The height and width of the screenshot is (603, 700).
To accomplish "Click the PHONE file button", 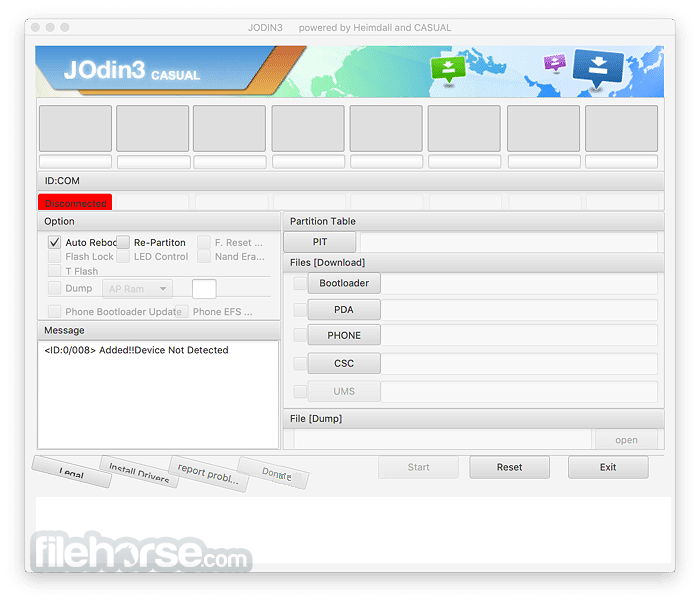I will coord(344,335).
